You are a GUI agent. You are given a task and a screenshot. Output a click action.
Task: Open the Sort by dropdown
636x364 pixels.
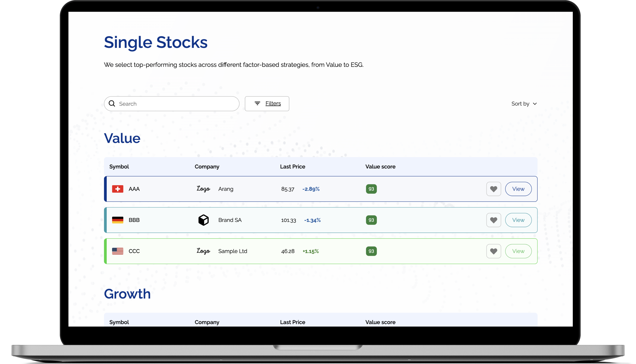520,104
